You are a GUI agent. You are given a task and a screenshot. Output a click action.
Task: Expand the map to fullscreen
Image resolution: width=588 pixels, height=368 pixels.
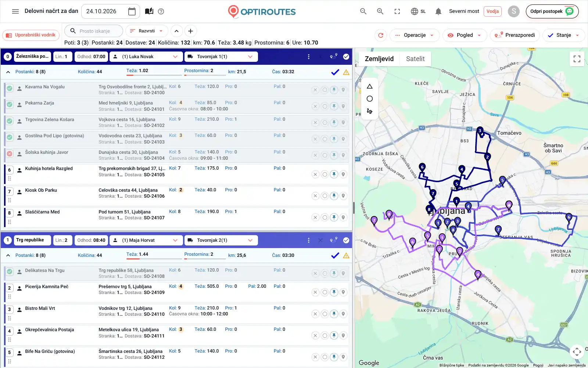[577, 59]
